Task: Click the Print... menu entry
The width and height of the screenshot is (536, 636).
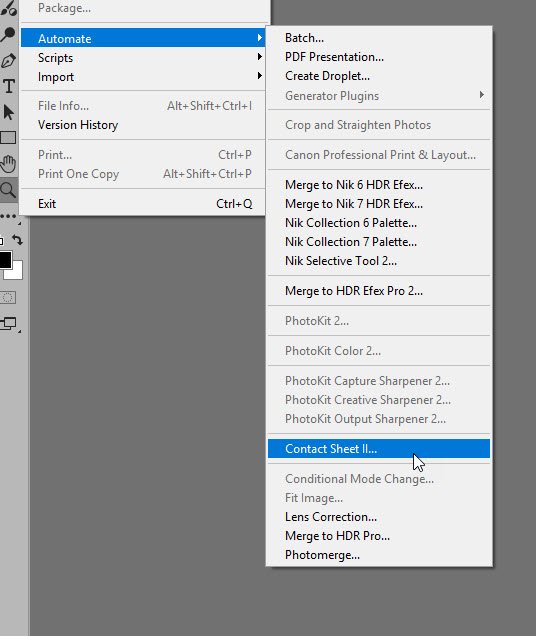Action: point(143,155)
